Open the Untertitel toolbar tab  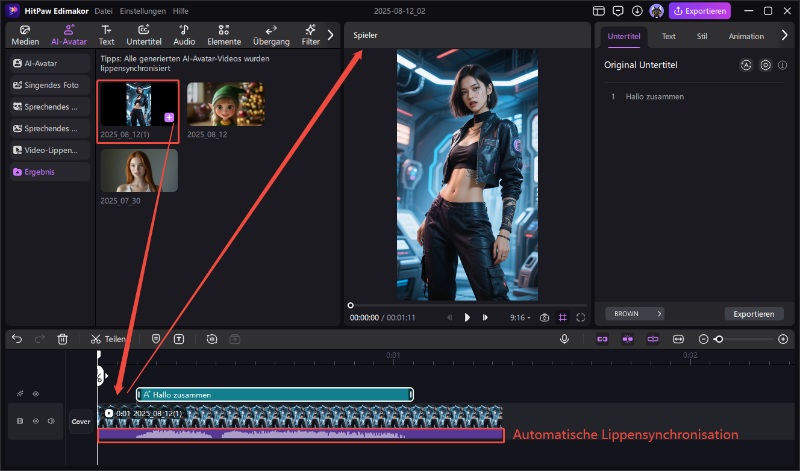144,35
